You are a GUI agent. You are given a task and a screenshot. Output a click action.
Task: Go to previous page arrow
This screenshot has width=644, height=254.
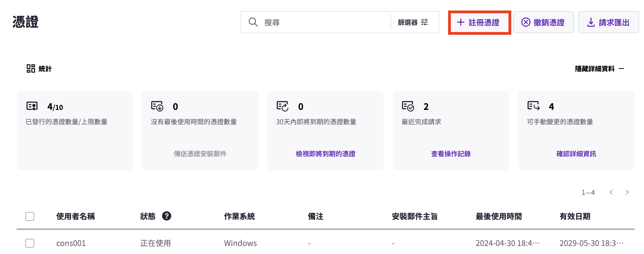[611, 192]
